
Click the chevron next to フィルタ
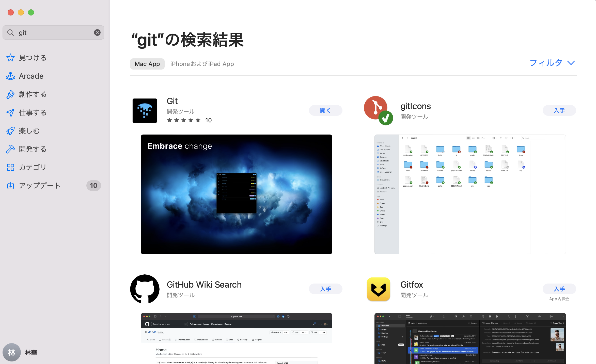(571, 63)
